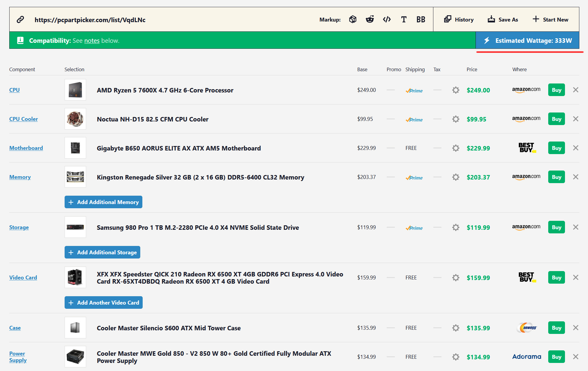Click the part list URL field
This screenshot has height=371, width=588.
pyautogui.click(x=90, y=20)
